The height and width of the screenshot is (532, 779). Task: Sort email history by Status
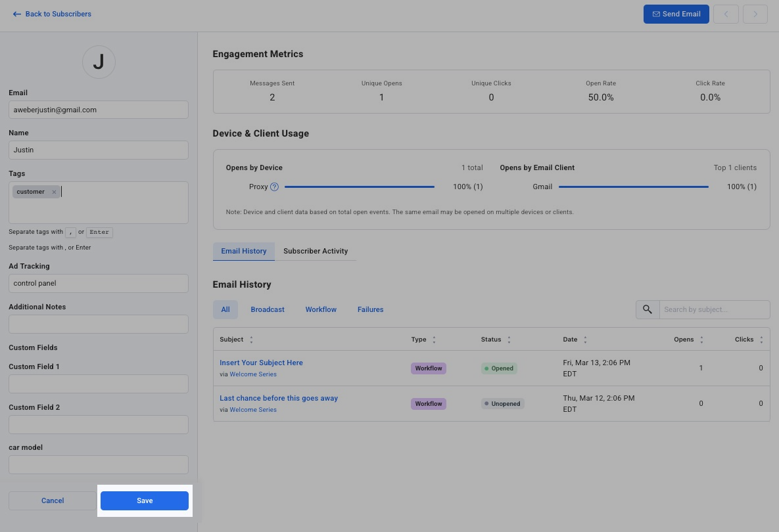[x=509, y=340]
